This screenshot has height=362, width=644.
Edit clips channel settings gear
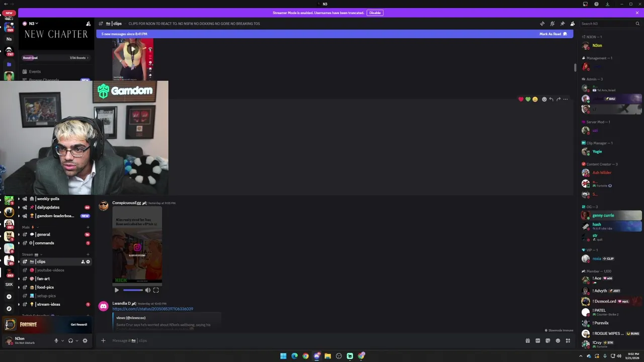[x=88, y=261]
